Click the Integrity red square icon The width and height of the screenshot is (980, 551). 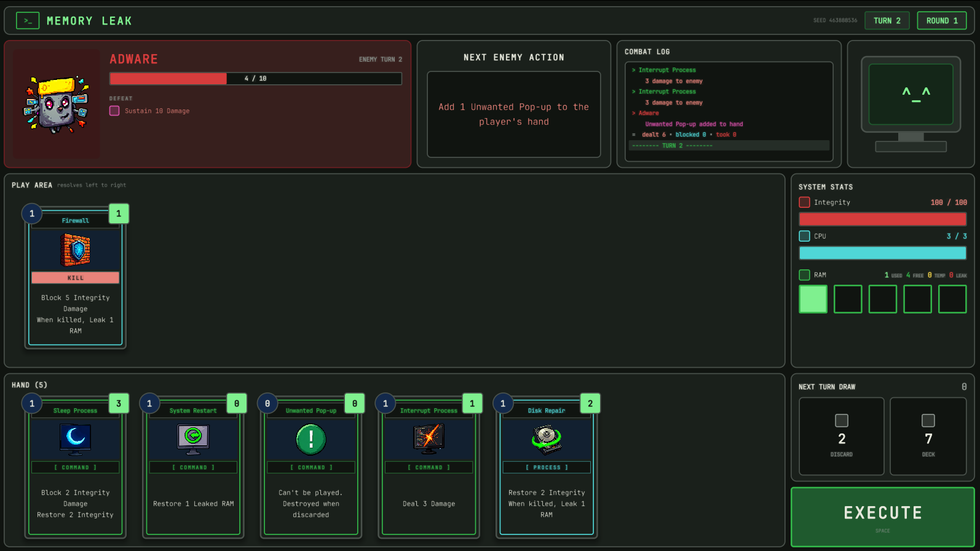click(x=804, y=202)
